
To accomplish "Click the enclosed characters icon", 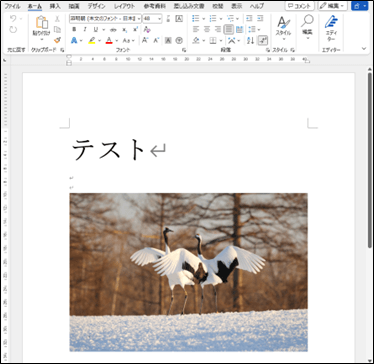I will (179, 40).
